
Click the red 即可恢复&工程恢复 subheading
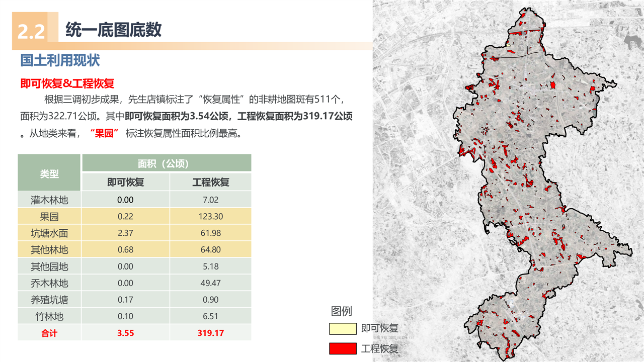(x=67, y=83)
